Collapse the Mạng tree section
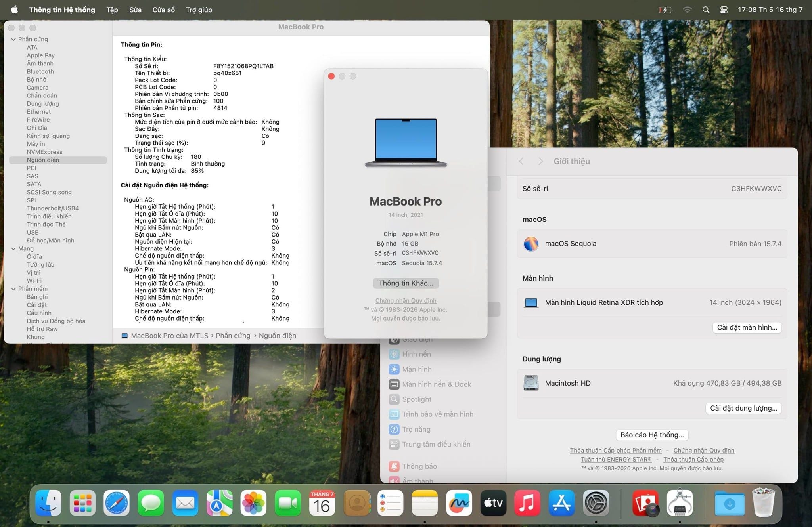812x527 pixels. tap(13, 248)
